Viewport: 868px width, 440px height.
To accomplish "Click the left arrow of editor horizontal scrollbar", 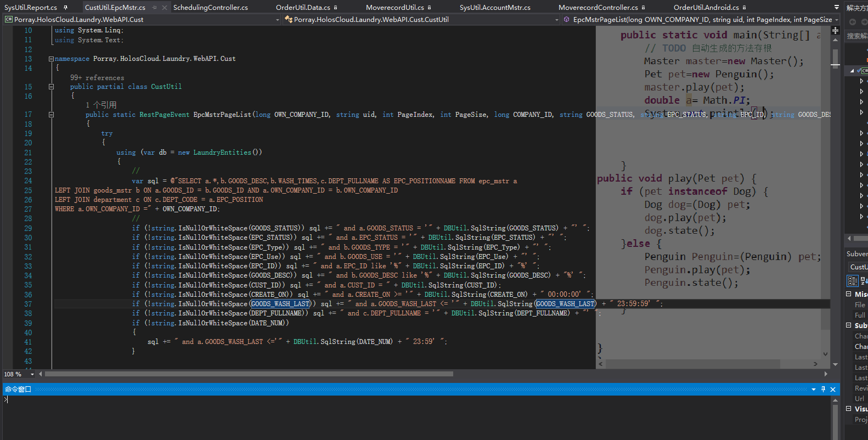I will point(41,374).
